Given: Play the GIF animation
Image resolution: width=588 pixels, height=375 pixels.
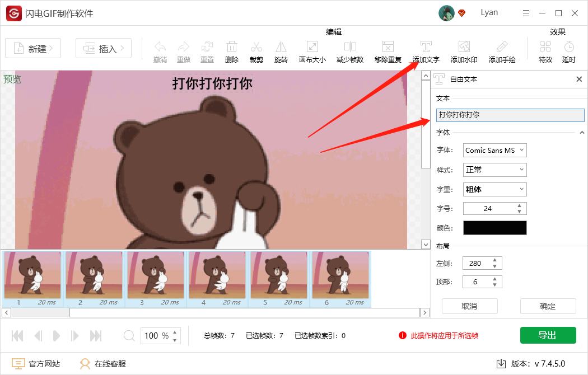Looking at the screenshot, I should (x=56, y=336).
